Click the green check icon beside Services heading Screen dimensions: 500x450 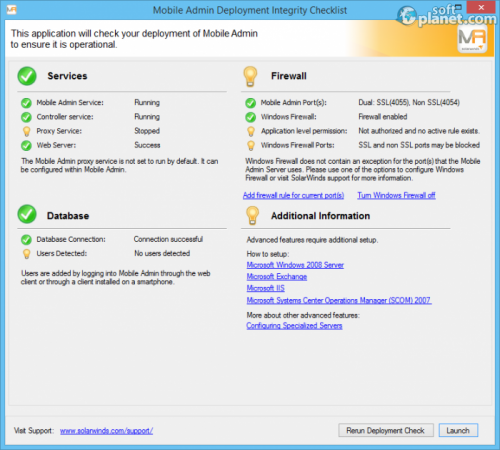coord(27,76)
